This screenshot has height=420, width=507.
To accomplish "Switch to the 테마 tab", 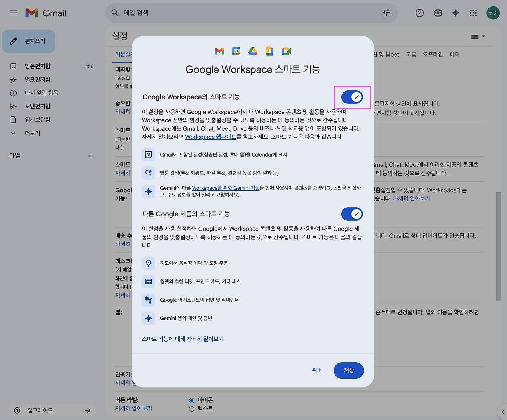I will pos(455,54).
